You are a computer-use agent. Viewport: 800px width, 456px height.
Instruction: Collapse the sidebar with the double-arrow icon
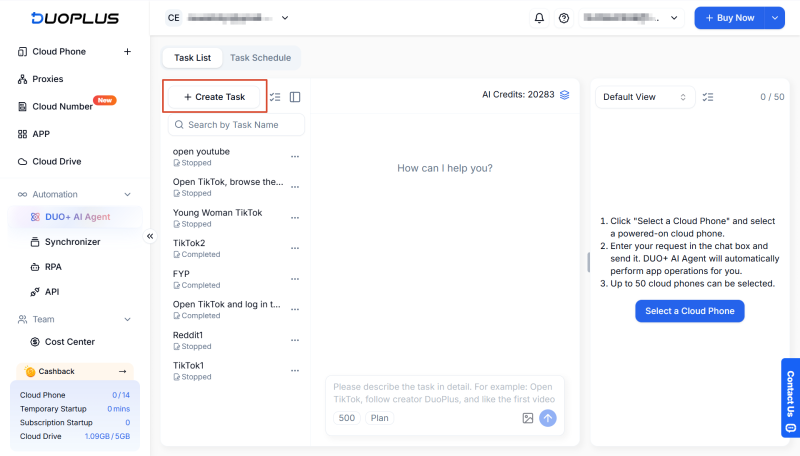150,236
